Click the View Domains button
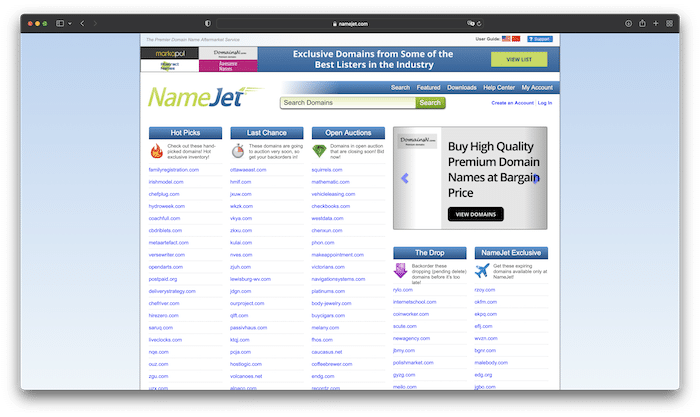This screenshot has height=417, width=700. (476, 214)
